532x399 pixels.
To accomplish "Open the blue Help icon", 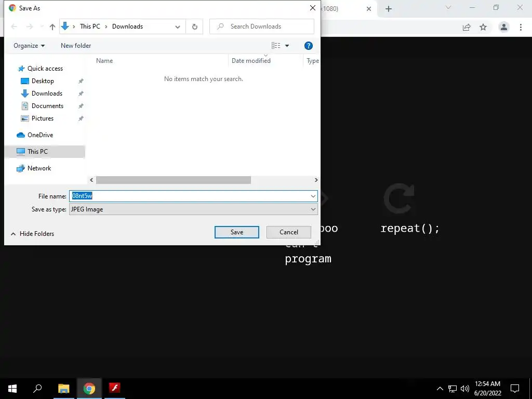I will point(309,46).
